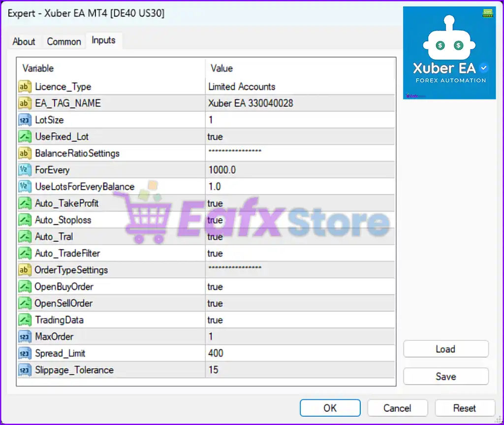Click the string icon beside OrderTypeSettings

tap(25, 270)
